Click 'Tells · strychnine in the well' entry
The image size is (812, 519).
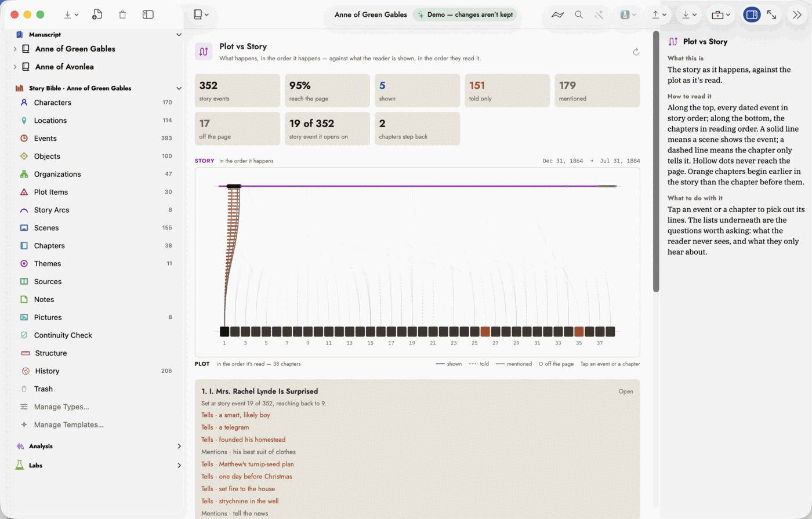tap(240, 501)
